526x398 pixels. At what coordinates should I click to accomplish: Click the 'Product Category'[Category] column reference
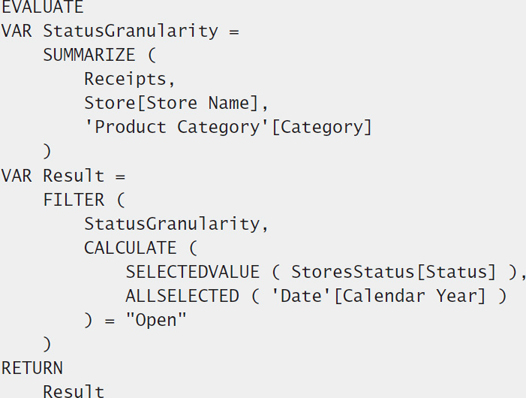tap(228, 128)
